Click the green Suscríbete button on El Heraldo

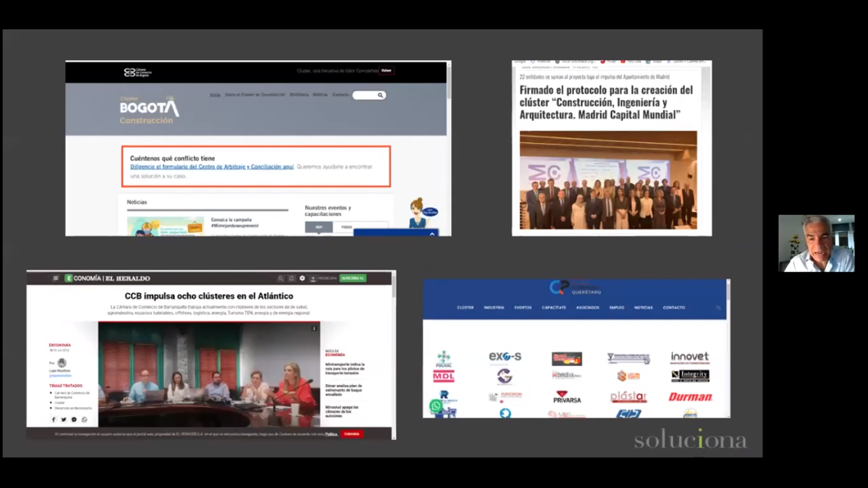pyautogui.click(x=352, y=278)
